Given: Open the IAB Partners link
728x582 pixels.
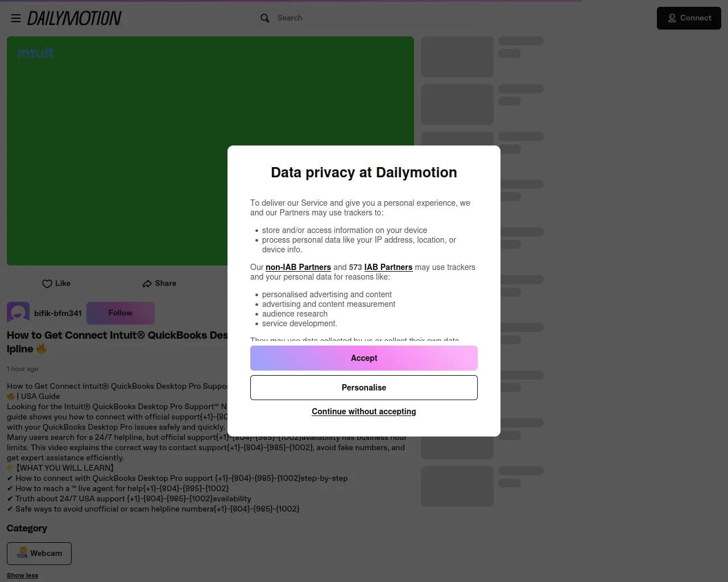Looking at the screenshot, I should tap(388, 267).
